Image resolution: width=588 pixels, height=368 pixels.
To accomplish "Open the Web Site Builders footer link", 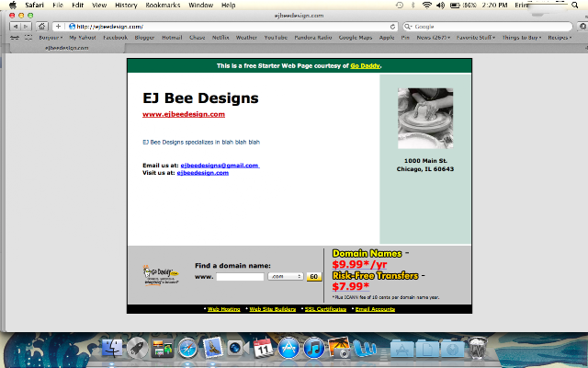I will pos(273,309).
